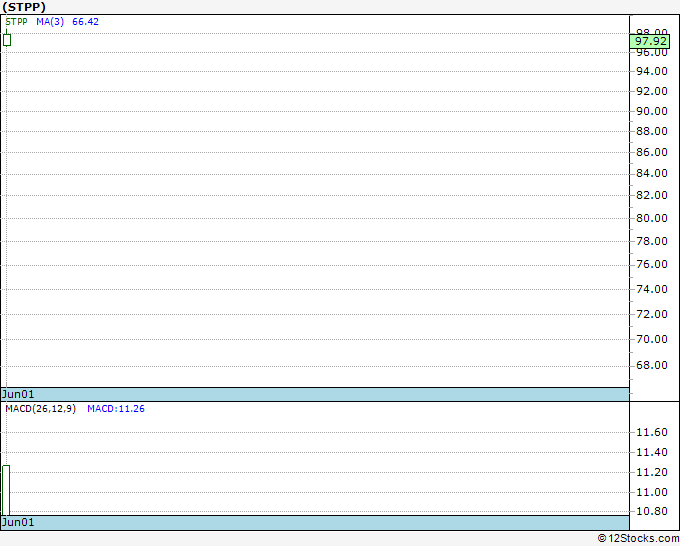Select the STPP legend label
Screen dimensions: 680x546
pos(16,22)
